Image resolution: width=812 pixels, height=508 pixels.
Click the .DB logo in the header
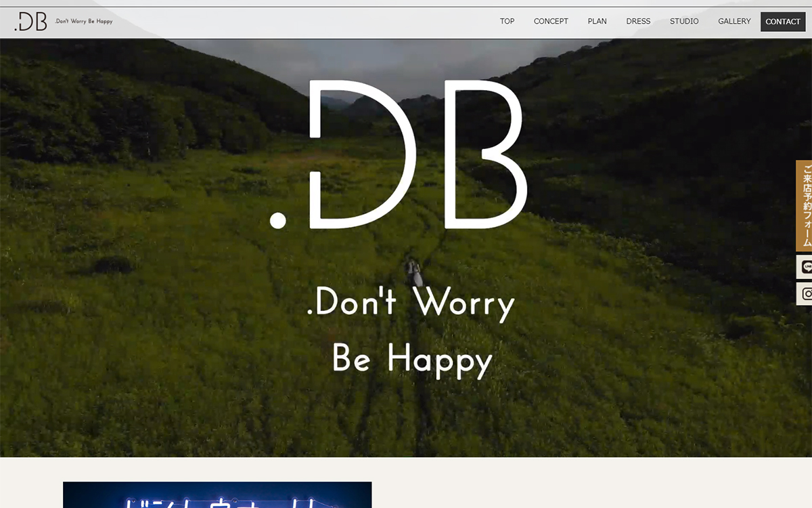[x=30, y=22]
